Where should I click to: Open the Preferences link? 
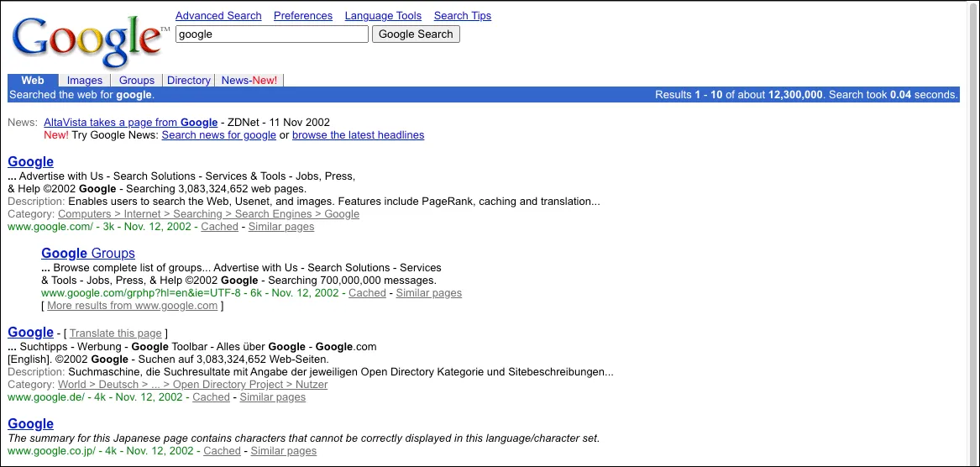[303, 16]
